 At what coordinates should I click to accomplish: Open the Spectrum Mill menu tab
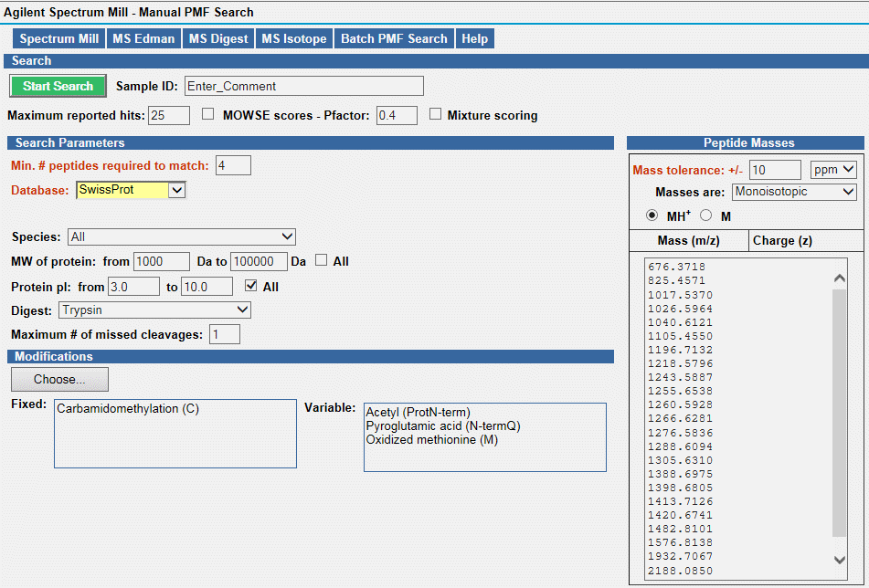pyautogui.click(x=58, y=38)
